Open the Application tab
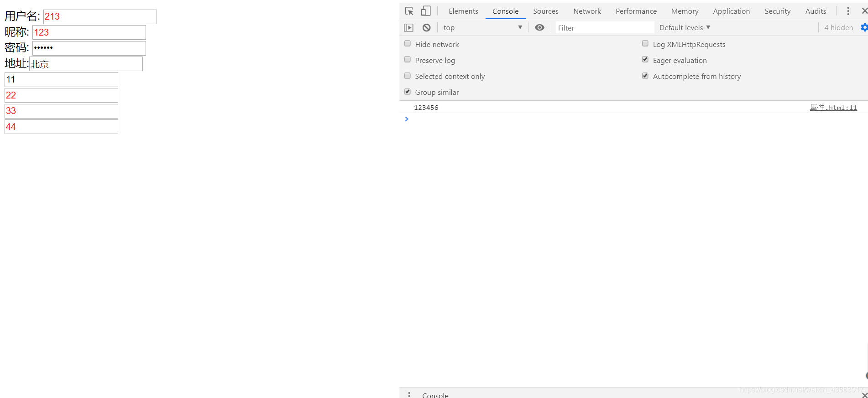This screenshot has width=868, height=398. point(731,11)
